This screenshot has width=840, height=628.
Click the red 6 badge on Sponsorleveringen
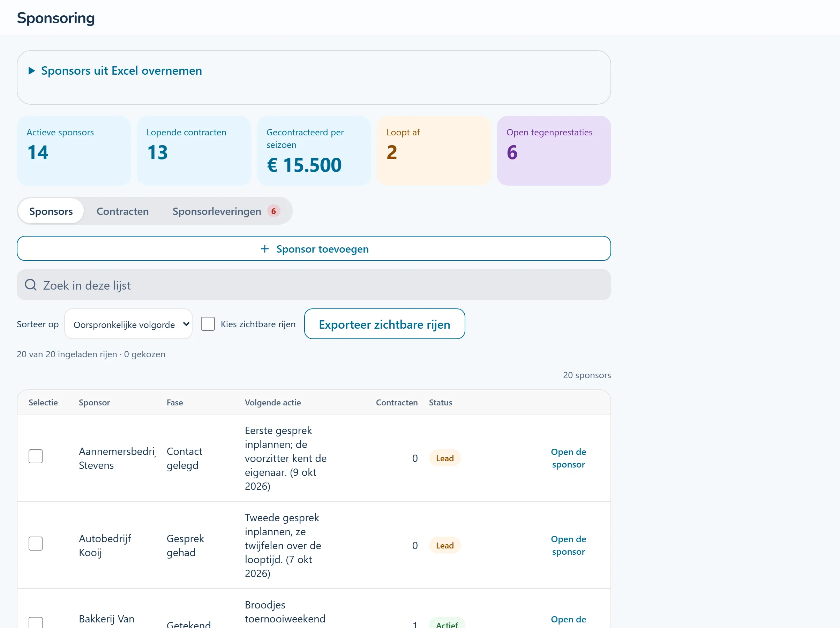[x=273, y=211]
